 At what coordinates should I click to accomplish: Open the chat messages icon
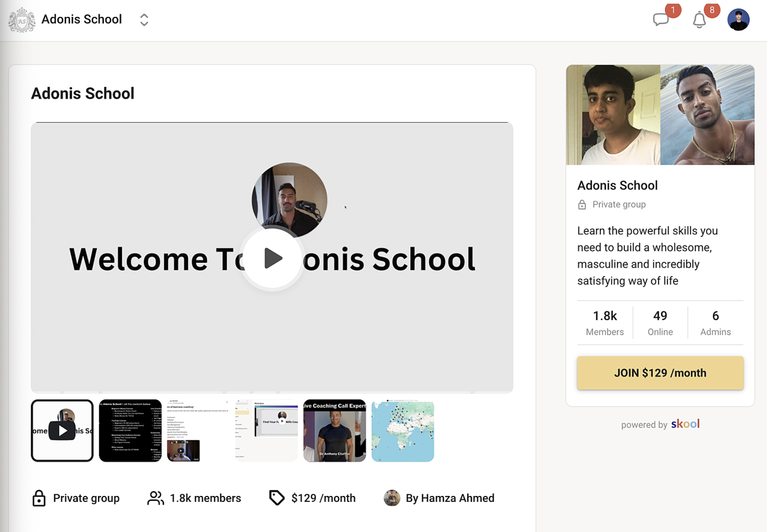(660, 20)
